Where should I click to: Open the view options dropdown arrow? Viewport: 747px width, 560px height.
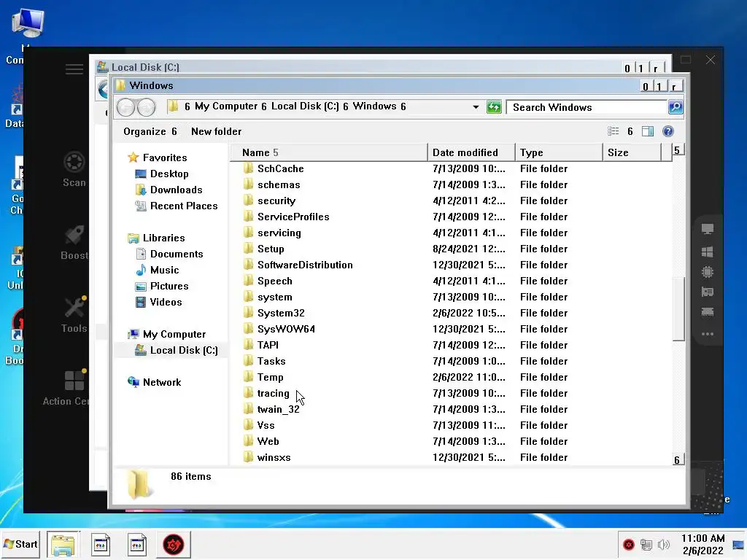click(x=630, y=131)
